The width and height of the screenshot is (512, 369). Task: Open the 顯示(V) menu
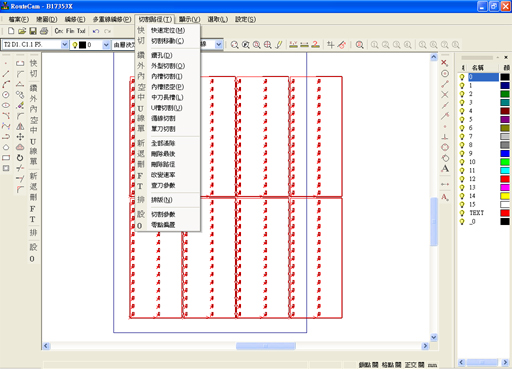click(x=189, y=19)
